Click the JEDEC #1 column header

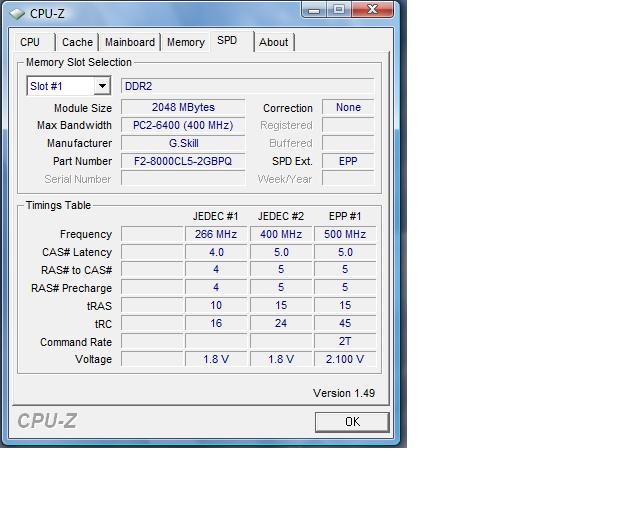click(x=216, y=216)
